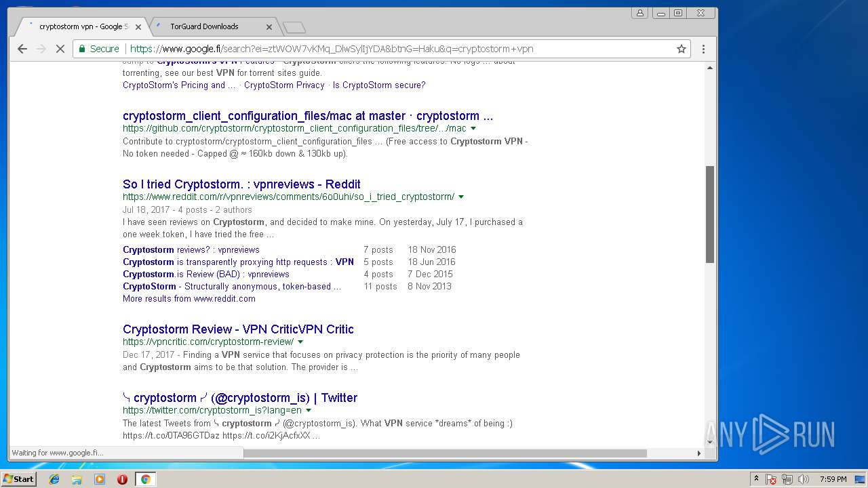This screenshot has height=488, width=868.
Task: Open 'CryptoStorm - Structurally anonymous, token-based' link
Action: tap(232, 287)
